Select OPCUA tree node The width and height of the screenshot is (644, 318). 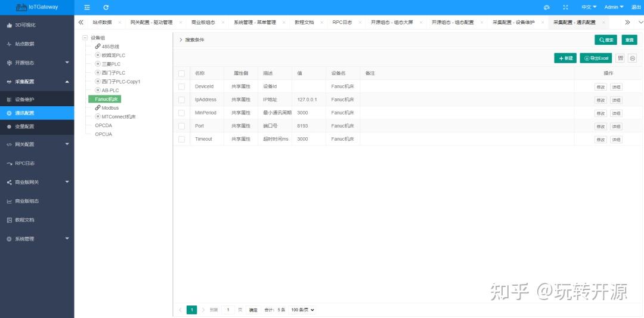[104, 134]
